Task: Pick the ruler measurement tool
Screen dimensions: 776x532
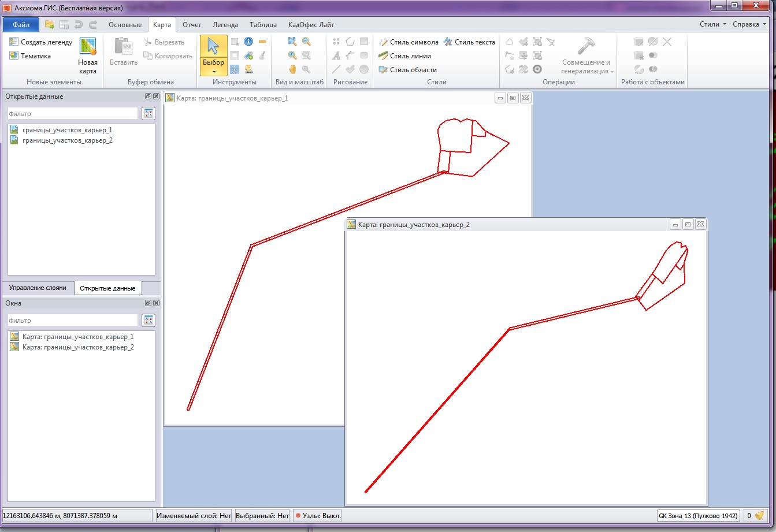Action: (262, 42)
